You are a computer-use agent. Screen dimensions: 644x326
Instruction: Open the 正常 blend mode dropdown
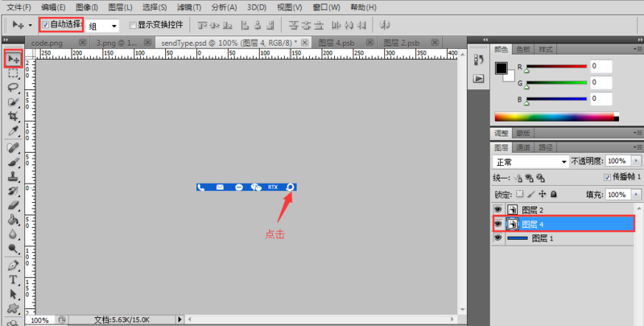(530, 162)
